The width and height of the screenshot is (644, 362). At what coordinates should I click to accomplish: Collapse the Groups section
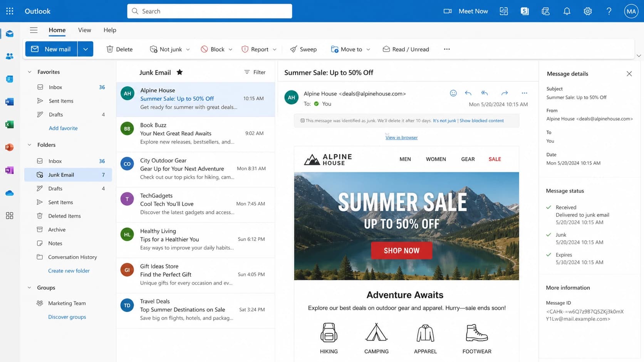[x=29, y=288]
